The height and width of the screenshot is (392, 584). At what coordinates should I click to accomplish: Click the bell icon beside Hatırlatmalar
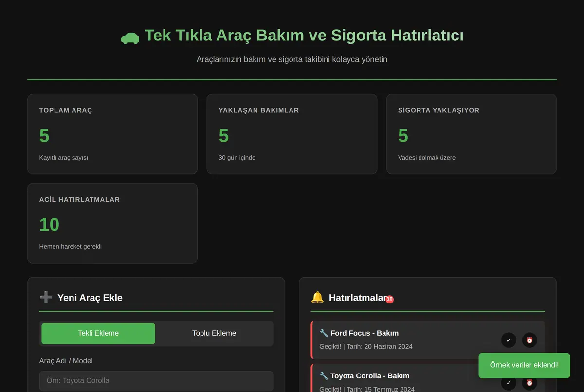coord(317,297)
